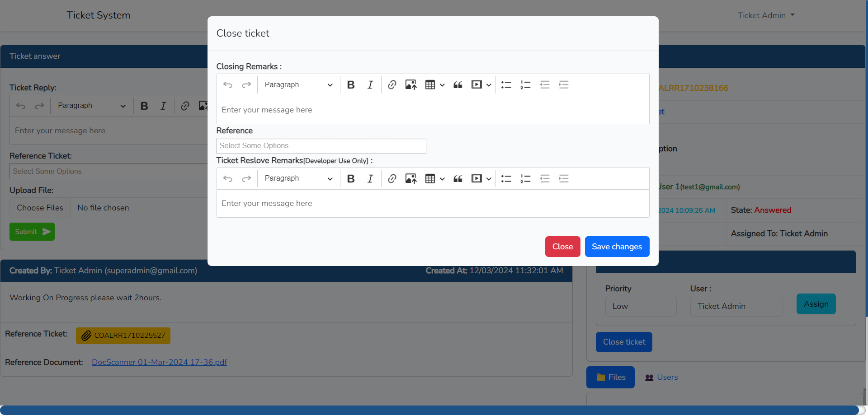Toggle bold in Closing Remarks editor
This screenshot has height=415, width=868.
click(x=351, y=85)
